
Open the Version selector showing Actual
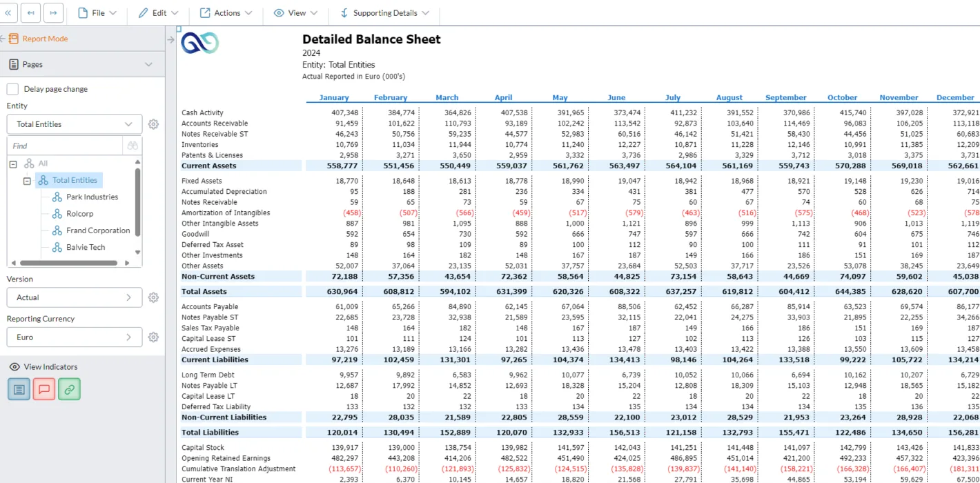[x=75, y=297]
